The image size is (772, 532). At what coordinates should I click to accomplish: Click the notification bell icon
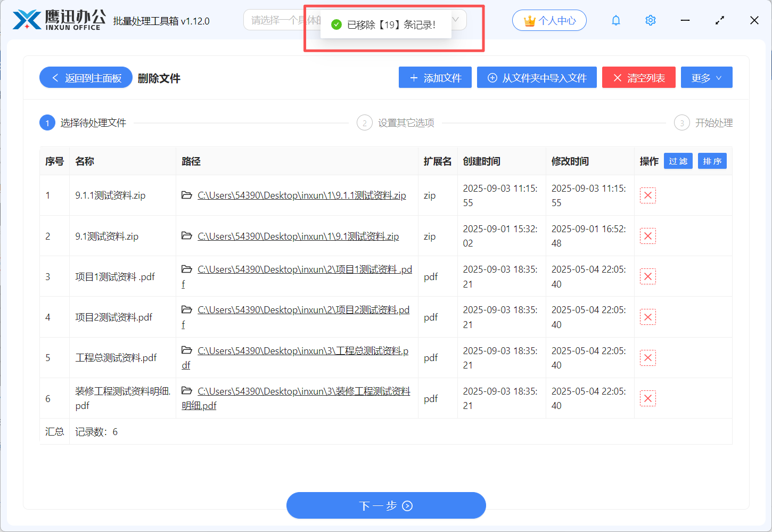616,20
